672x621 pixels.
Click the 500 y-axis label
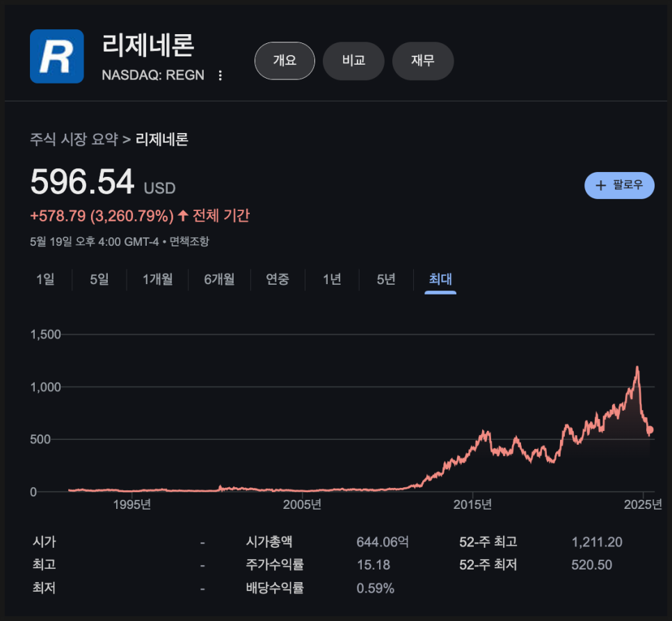point(40,439)
